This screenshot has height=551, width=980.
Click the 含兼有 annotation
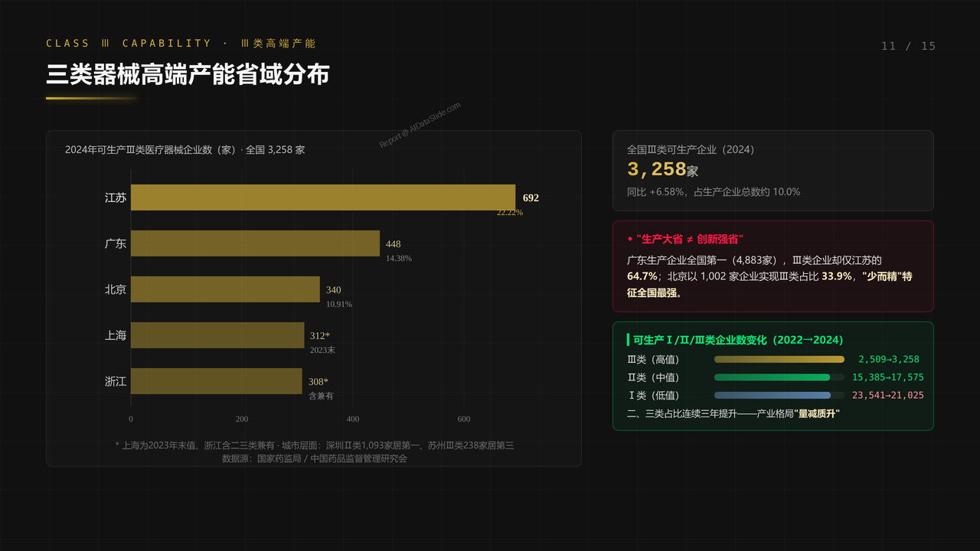[321, 396]
